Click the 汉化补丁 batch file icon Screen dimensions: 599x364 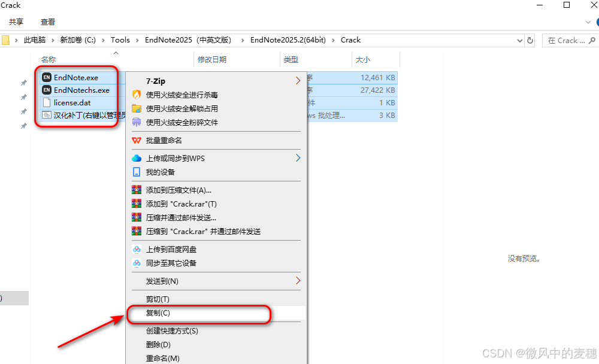48,115
